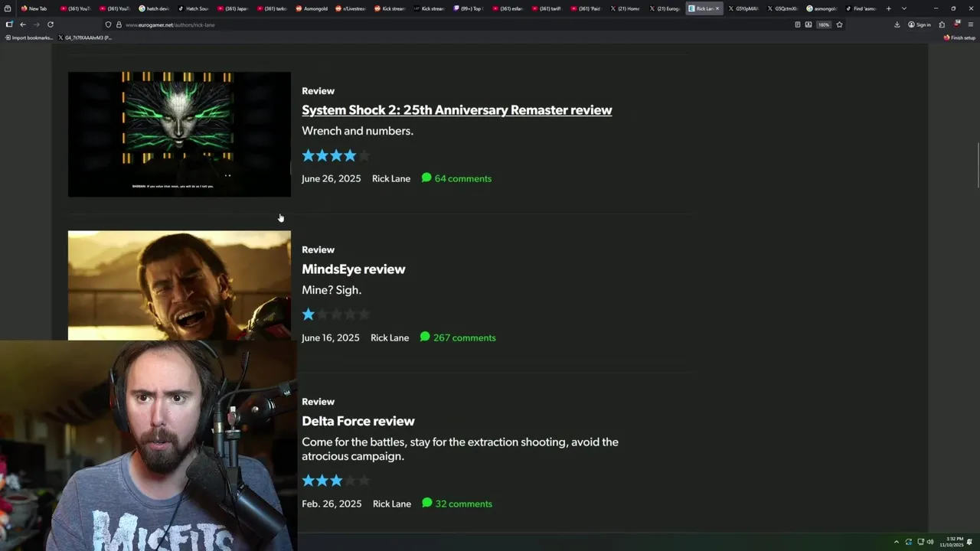Open the sidebar toggle icon left of back arrow
980x551 pixels.
[9, 24]
